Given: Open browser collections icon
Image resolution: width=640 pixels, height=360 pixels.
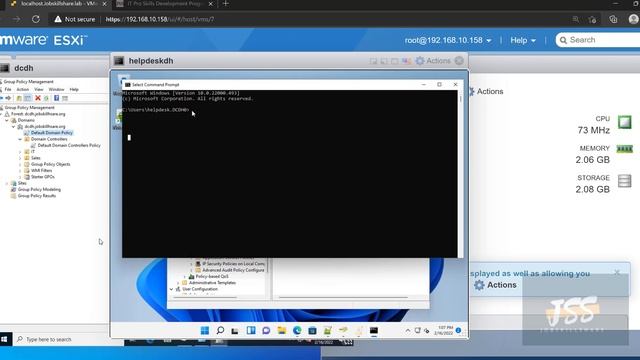Looking at the screenshot, I should point(613,19).
